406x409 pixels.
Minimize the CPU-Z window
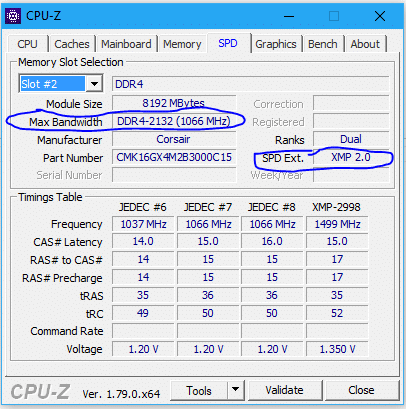[x=289, y=16]
